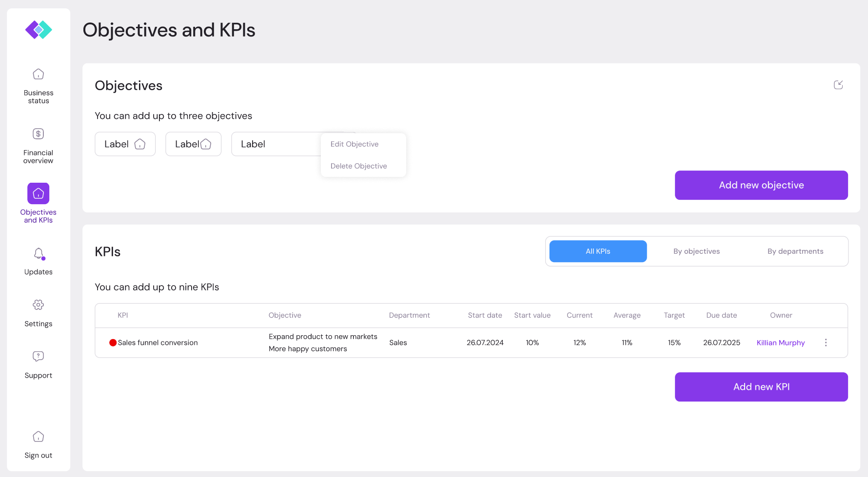The image size is (868, 477).
Task: Click the Add new objective button
Action: point(761,185)
